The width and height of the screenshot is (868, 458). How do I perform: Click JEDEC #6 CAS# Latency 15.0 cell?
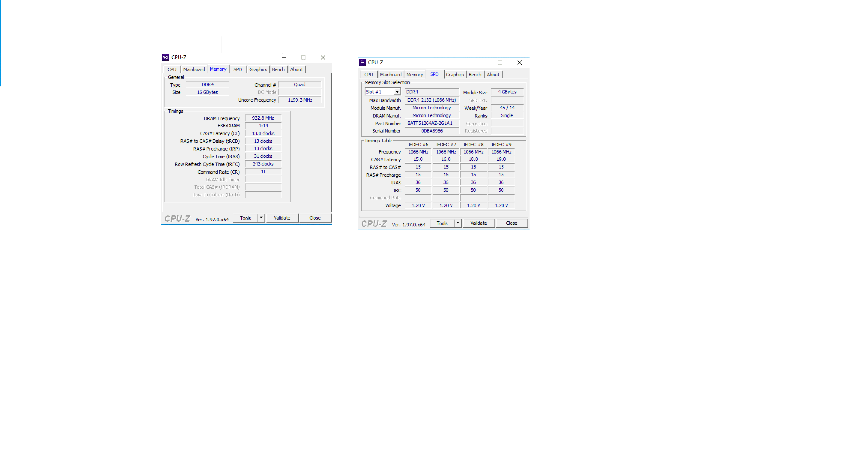coord(418,159)
